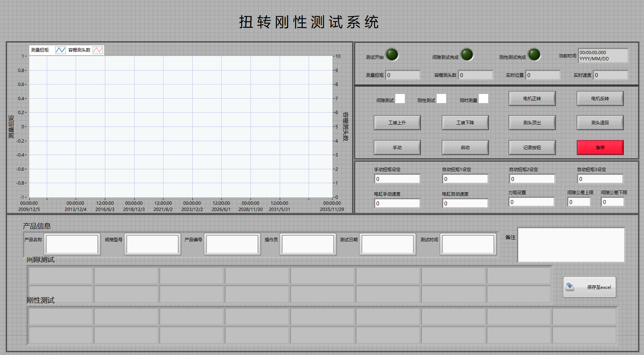Click the 间隙测试完成 LED indicator

[467, 54]
